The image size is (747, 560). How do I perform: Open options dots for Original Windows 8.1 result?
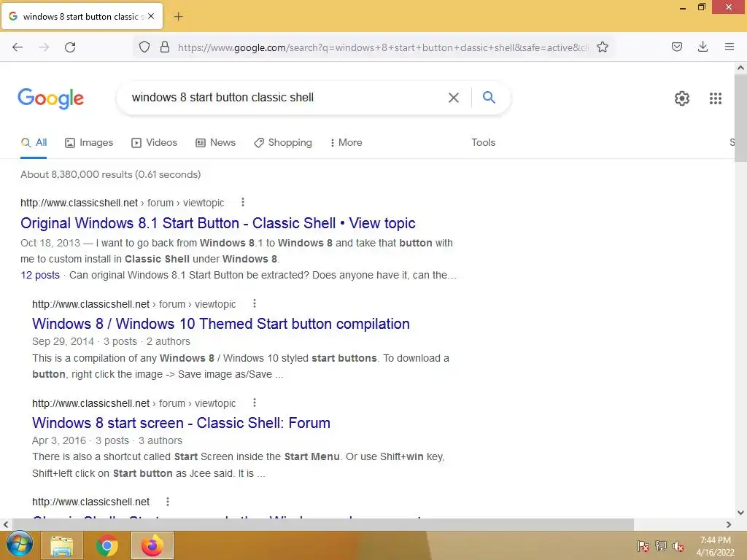pos(243,203)
